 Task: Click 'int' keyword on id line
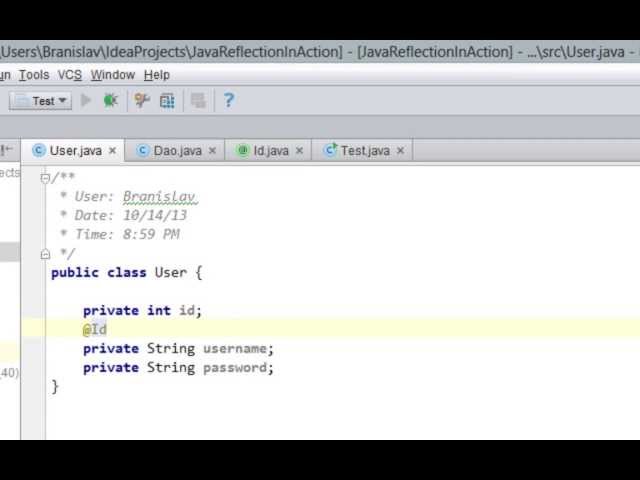tap(159, 311)
